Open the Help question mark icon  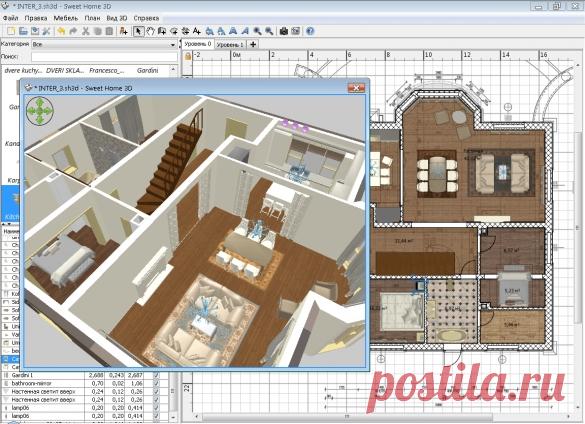[310, 31]
